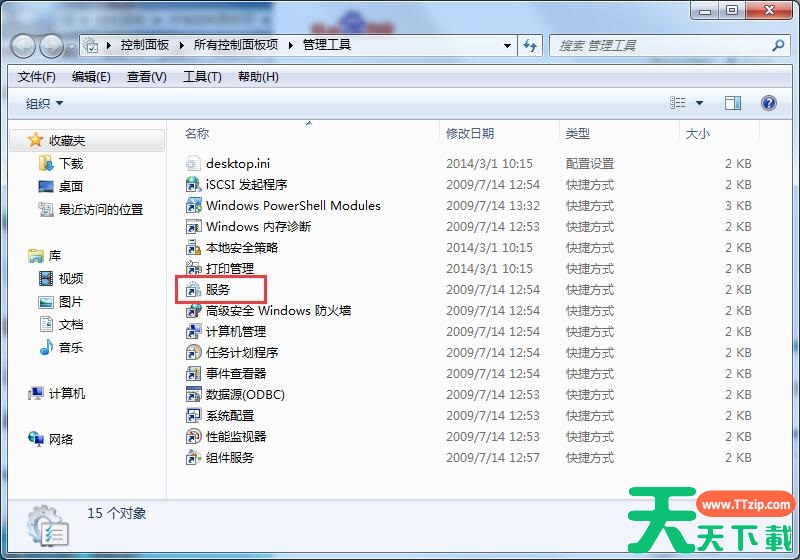
Task: Click the search magnifier icon
Action: (778, 45)
